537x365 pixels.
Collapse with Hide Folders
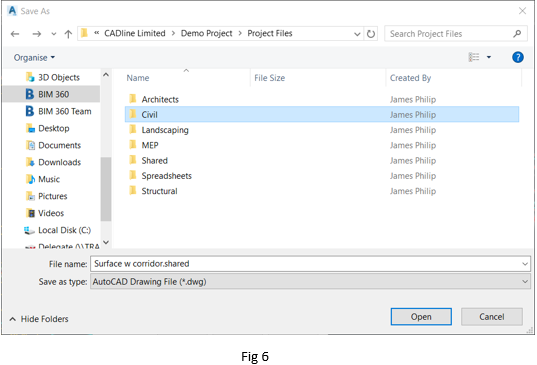coord(39,319)
